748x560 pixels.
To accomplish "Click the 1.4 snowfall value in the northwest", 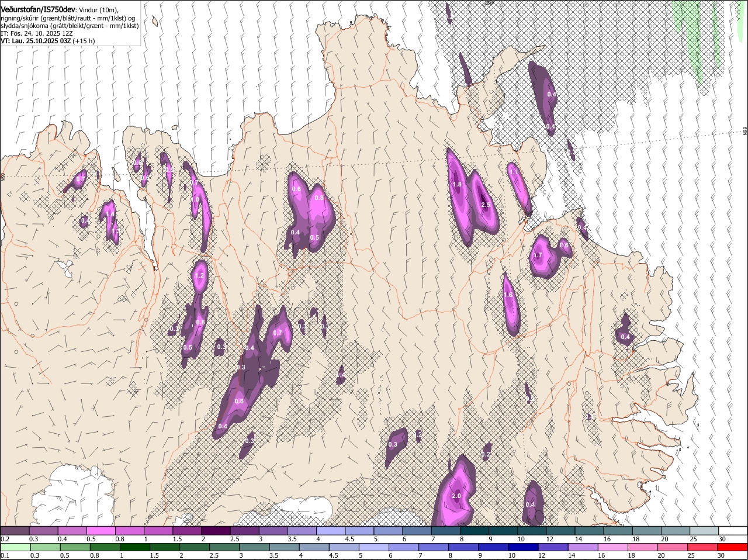I will 110,214.
